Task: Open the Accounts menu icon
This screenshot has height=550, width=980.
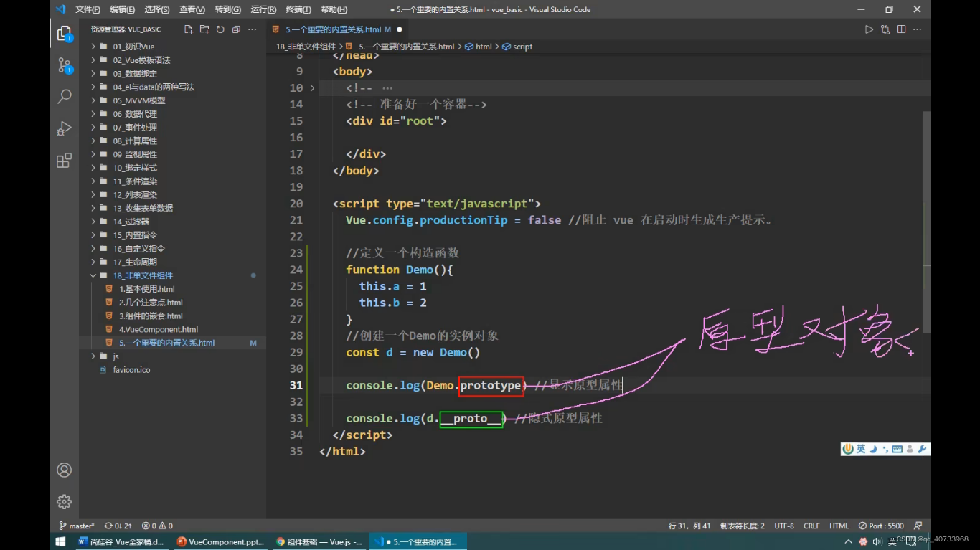Action: [64, 470]
